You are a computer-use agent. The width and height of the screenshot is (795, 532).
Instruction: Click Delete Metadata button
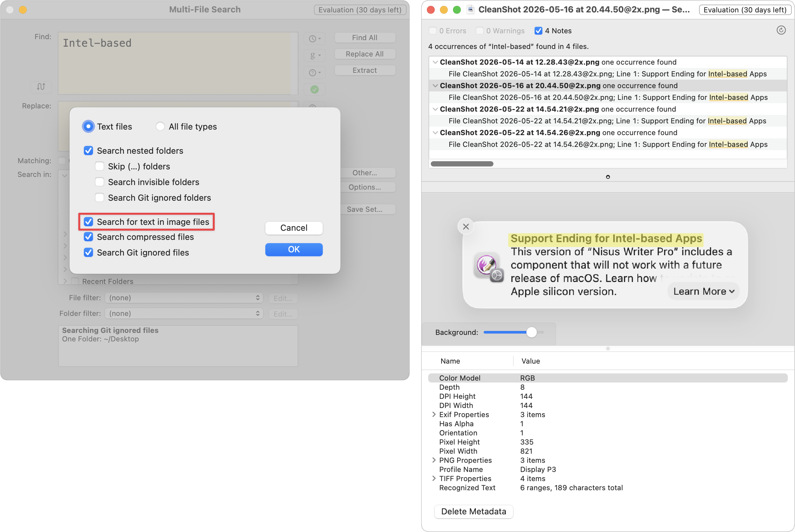click(x=474, y=511)
